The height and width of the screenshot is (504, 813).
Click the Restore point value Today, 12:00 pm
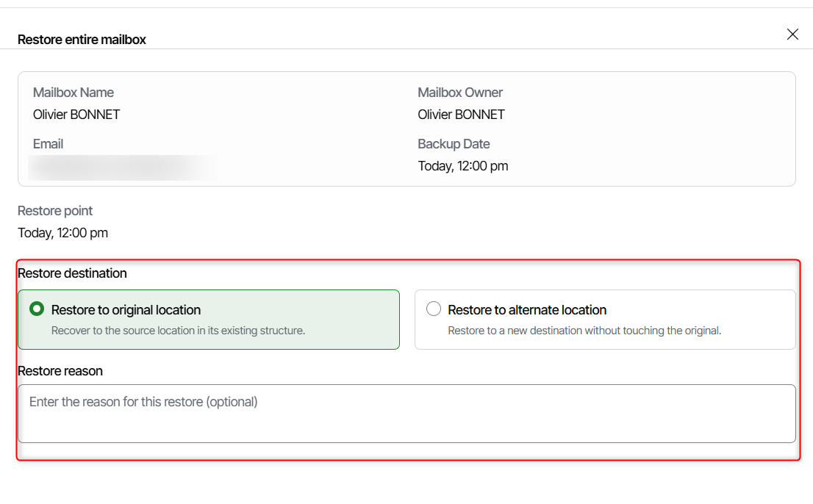click(x=62, y=233)
